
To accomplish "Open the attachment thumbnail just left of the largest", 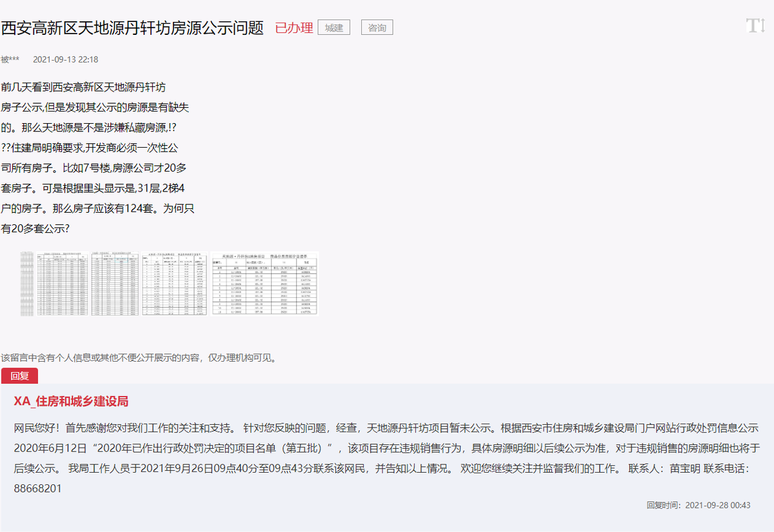I will pos(174,284).
